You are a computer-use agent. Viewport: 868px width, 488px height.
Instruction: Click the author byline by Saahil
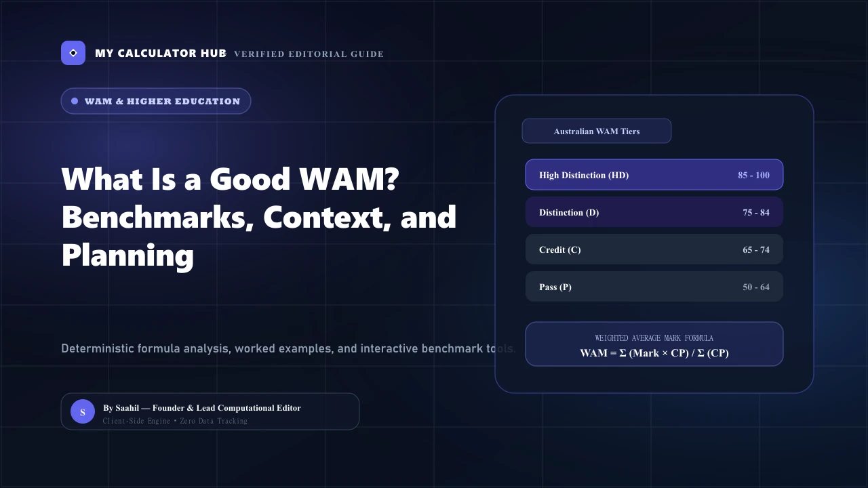202,408
